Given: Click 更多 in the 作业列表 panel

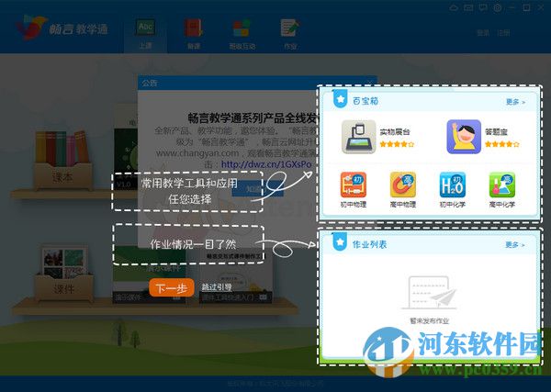Looking at the screenshot, I should 515,244.
